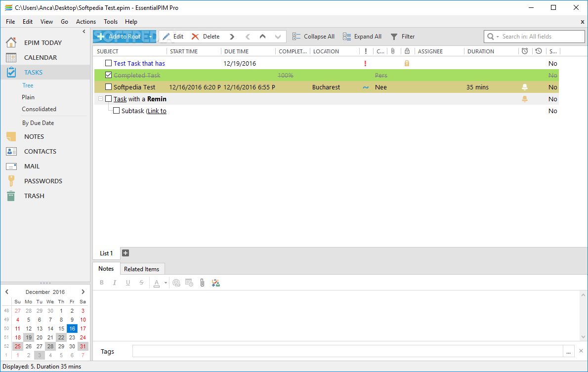The image size is (588, 372).
Task: Toggle strikethrough formatting in notes
Action: pos(141,283)
